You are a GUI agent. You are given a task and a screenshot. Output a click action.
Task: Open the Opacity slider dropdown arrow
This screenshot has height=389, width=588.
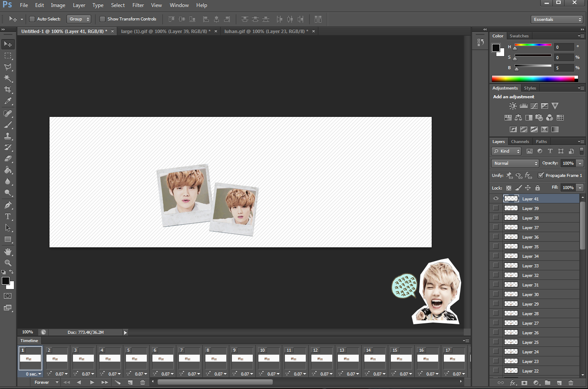tap(580, 163)
